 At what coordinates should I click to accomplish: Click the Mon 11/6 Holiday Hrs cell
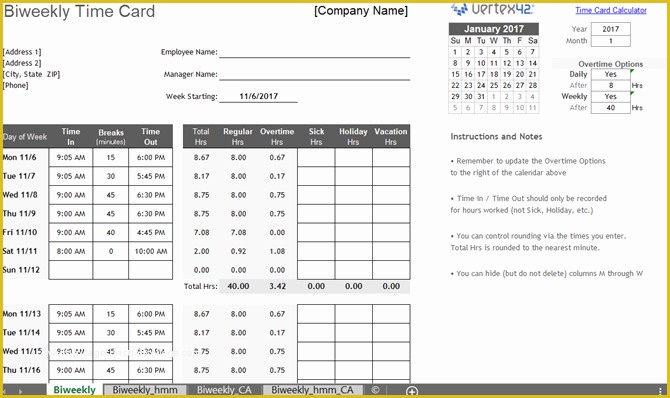click(353, 157)
